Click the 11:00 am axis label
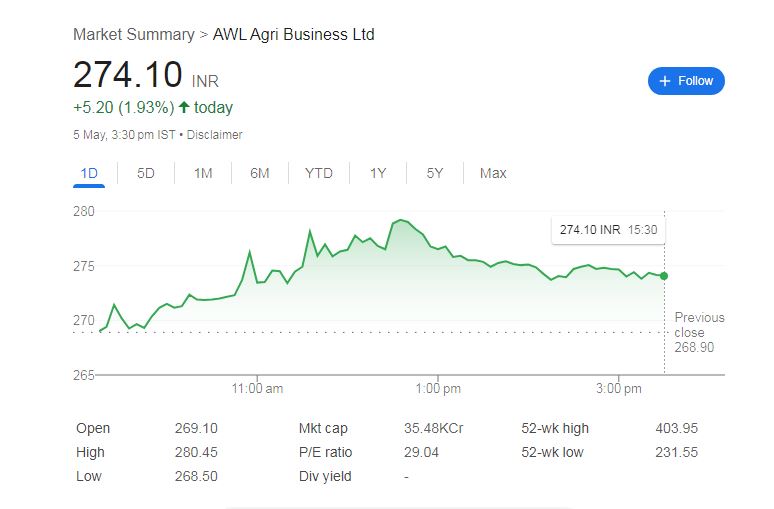This screenshot has height=509, width=774. pos(257,388)
